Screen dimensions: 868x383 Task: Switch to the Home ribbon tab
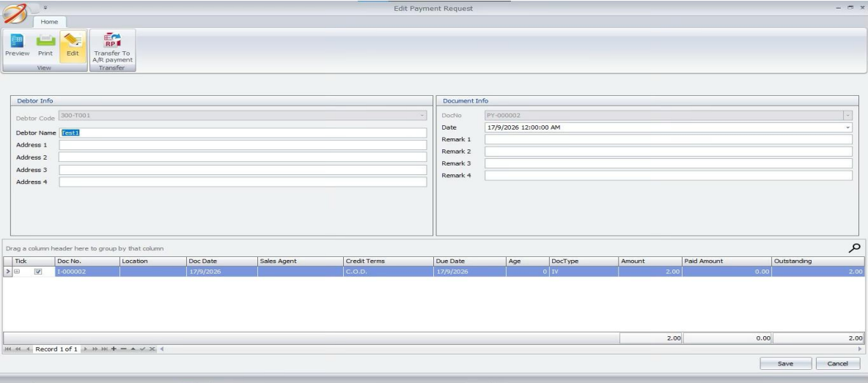tap(49, 21)
